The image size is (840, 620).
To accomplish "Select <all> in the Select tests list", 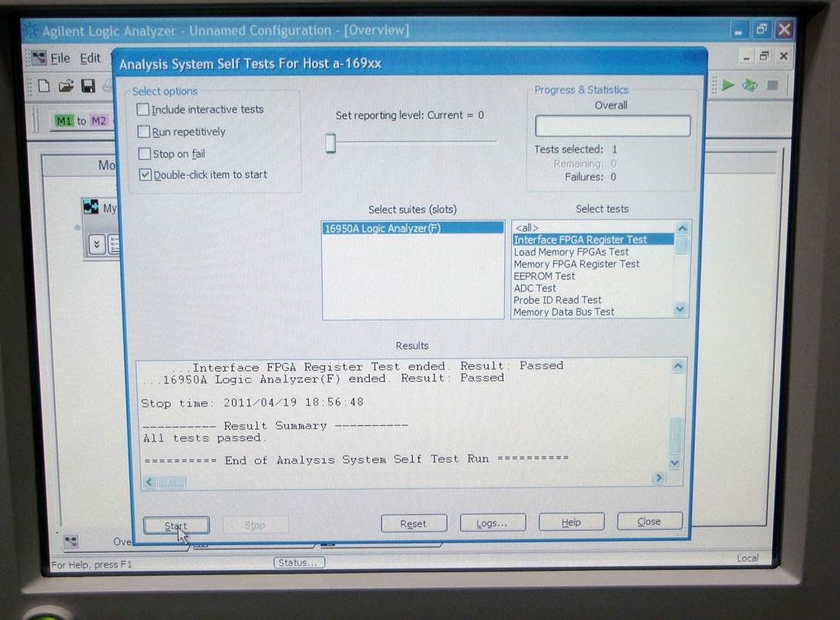I will point(593,227).
